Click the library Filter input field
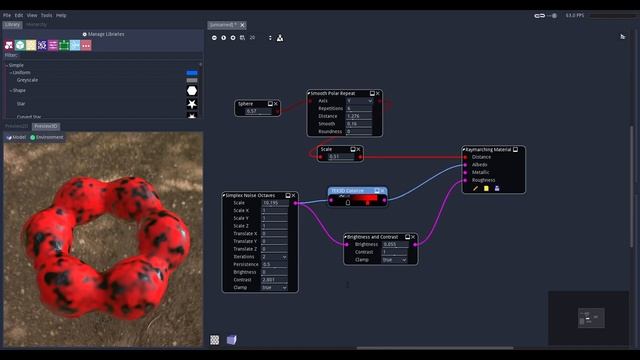The image size is (640, 360). [x=110, y=55]
